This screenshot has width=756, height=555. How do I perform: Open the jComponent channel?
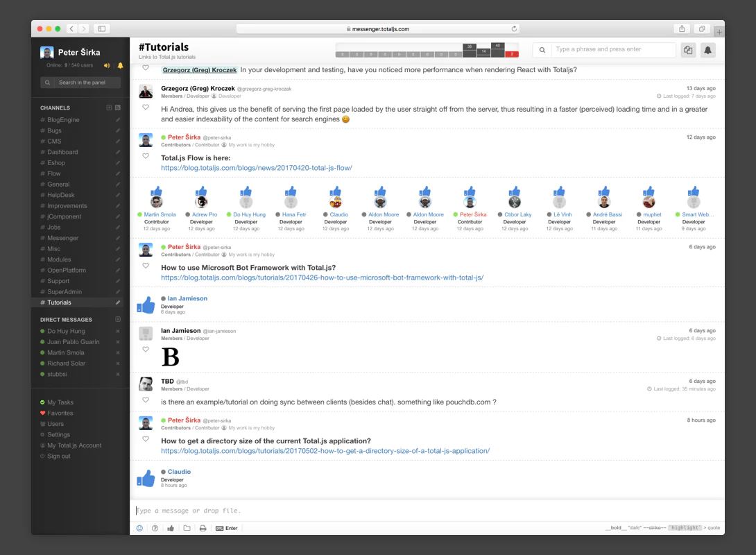(x=64, y=216)
